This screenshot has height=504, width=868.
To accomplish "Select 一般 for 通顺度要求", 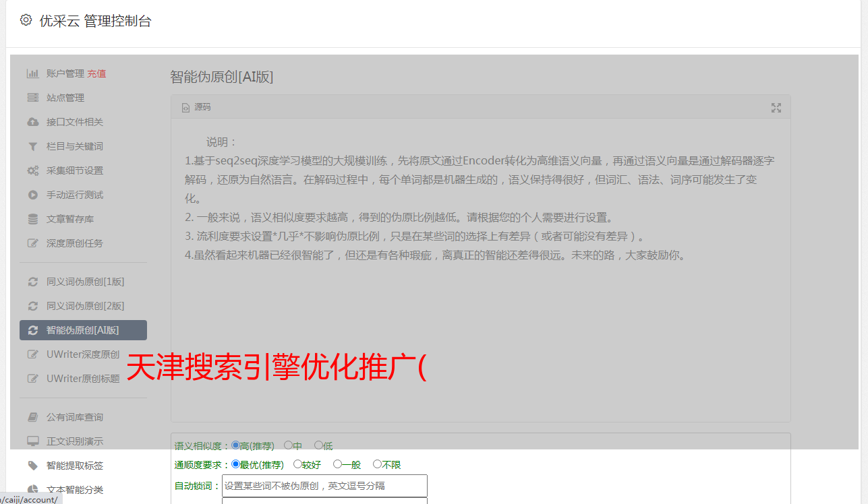I will click(x=337, y=464).
